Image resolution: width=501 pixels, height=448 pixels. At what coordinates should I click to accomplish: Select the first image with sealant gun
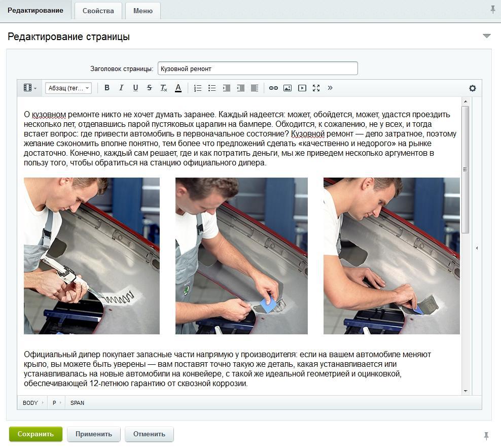(92, 256)
